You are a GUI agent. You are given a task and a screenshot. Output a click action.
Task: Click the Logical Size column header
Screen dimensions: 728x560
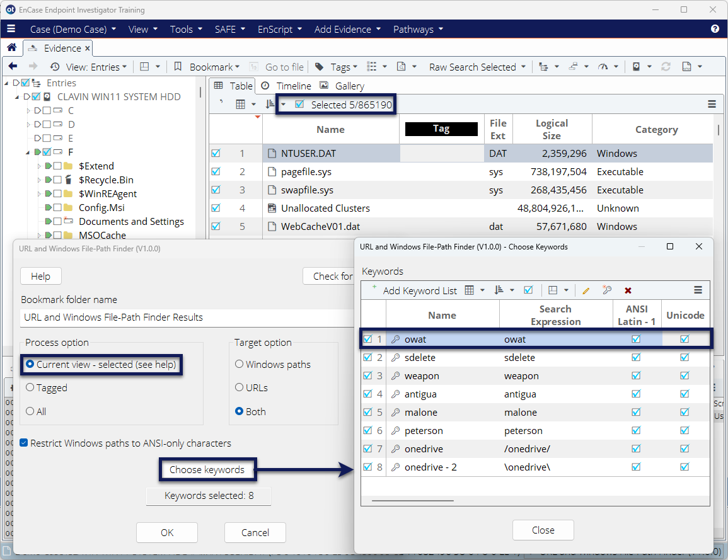(552, 129)
